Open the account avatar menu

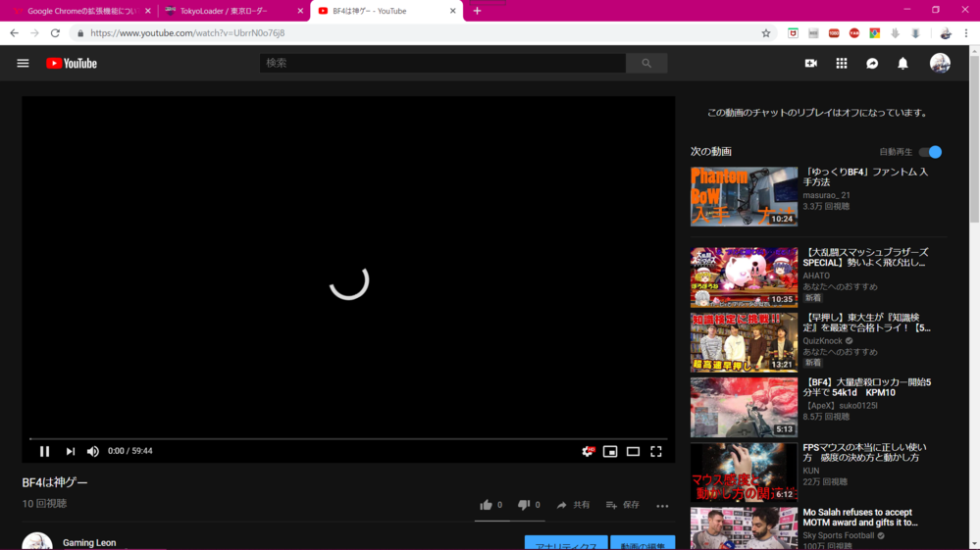940,64
